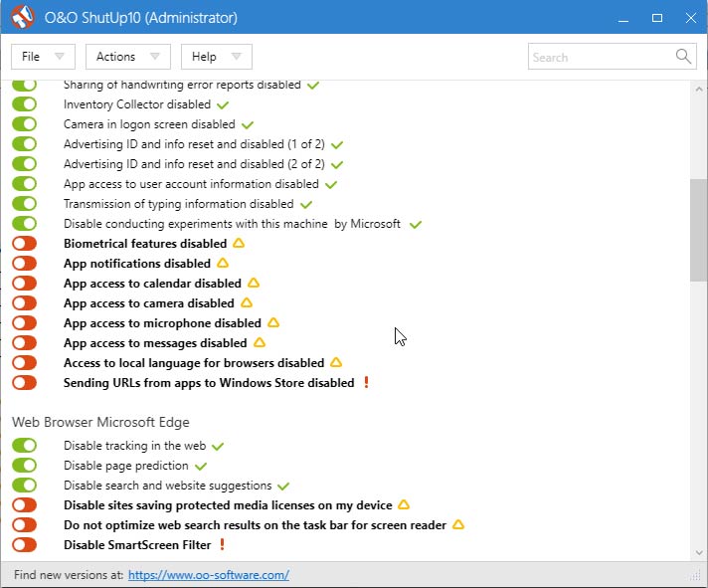
Task: Enable App notifications disabled switch
Action: [25, 264]
